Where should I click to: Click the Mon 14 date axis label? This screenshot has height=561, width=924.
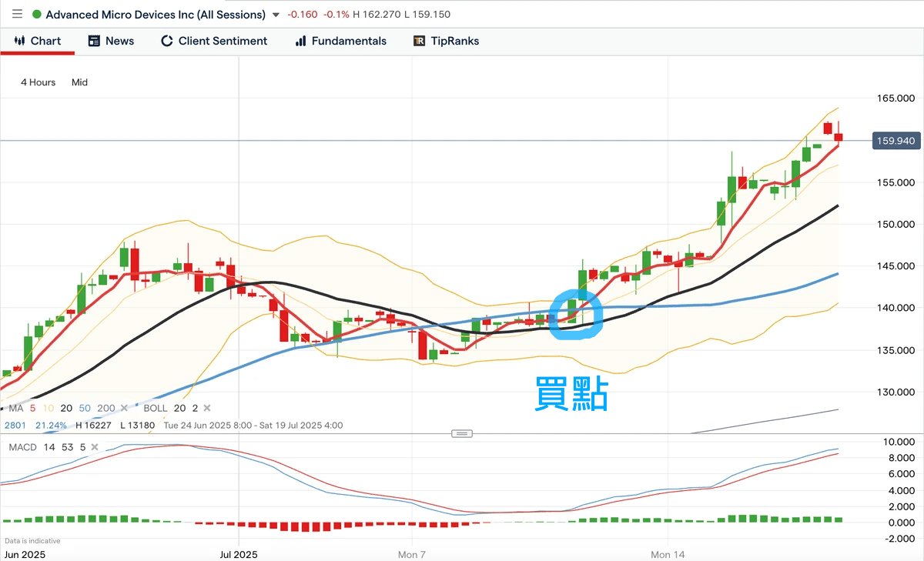point(668,554)
